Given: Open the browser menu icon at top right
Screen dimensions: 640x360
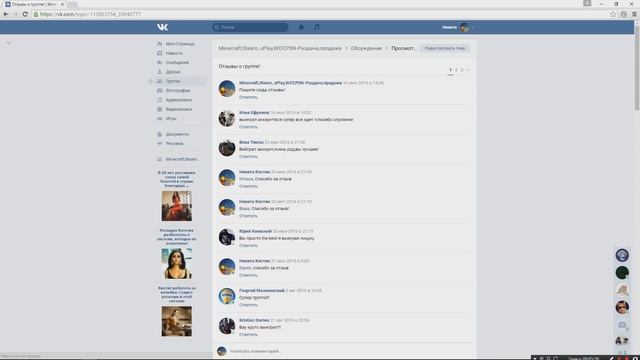Looking at the screenshot, I should [x=634, y=14].
